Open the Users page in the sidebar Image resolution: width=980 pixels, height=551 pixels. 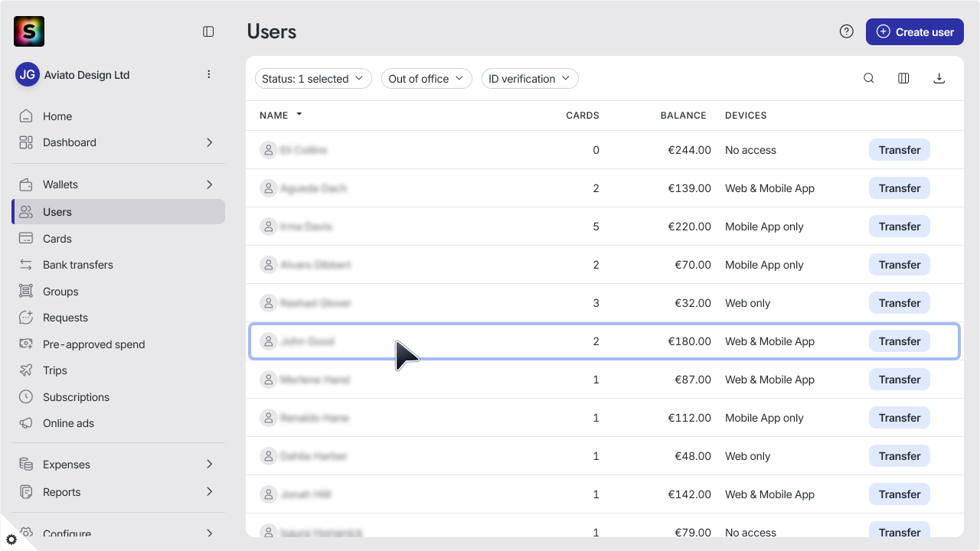[118, 212]
